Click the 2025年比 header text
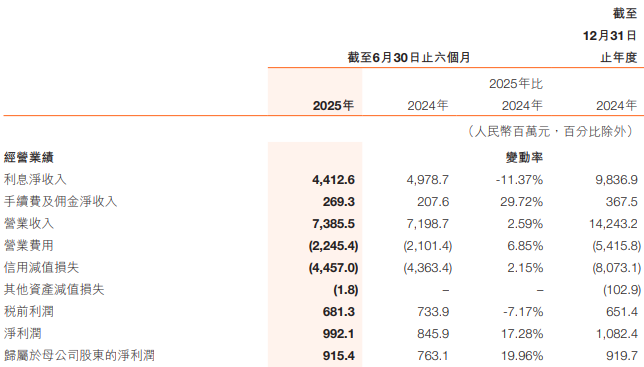This screenshot has height=367, width=644. click(x=516, y=84)
